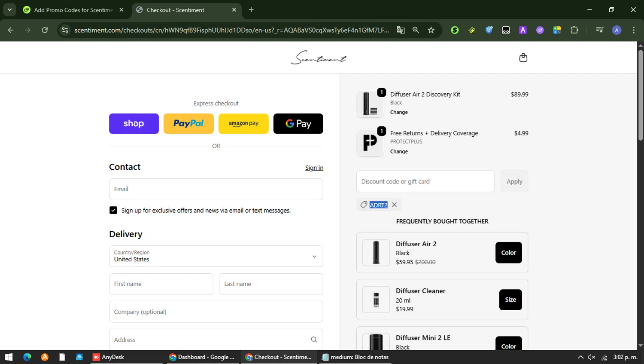Viewport: 644px width, 364px height.
Task: Close the Add Promo Codes tab
Action: point(122,10)
